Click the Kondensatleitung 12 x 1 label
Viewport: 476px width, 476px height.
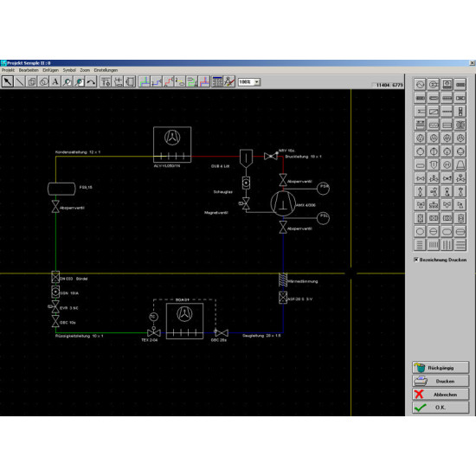pos(78,152)
